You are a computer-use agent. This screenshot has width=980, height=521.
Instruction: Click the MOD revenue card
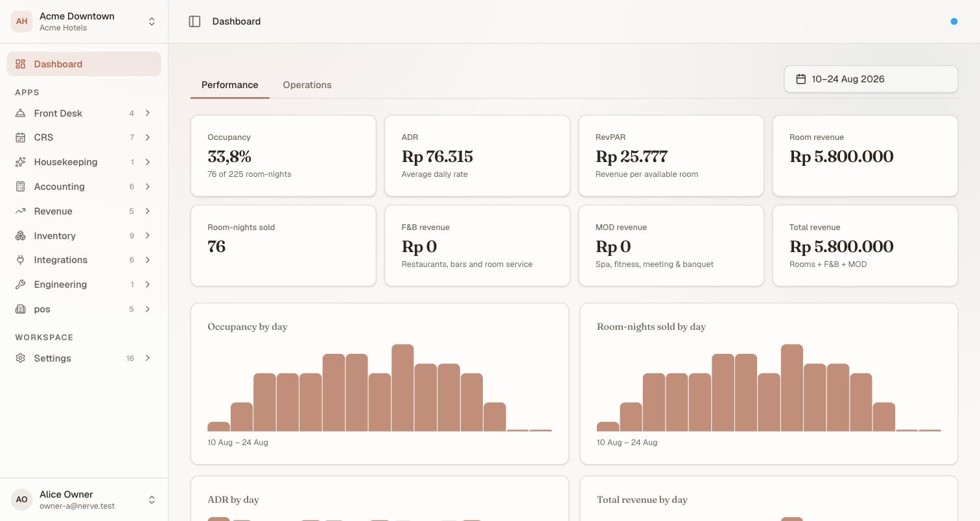[x=671, y=246]
